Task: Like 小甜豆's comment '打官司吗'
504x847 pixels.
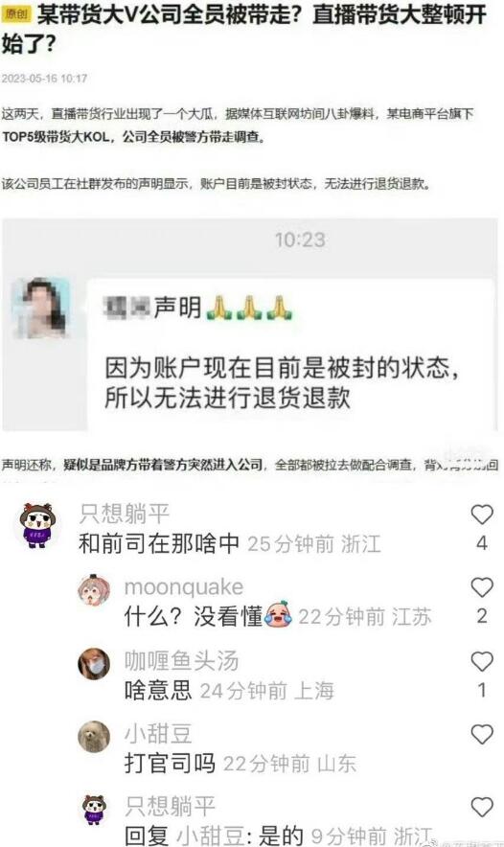Action: tap(482, 734)
